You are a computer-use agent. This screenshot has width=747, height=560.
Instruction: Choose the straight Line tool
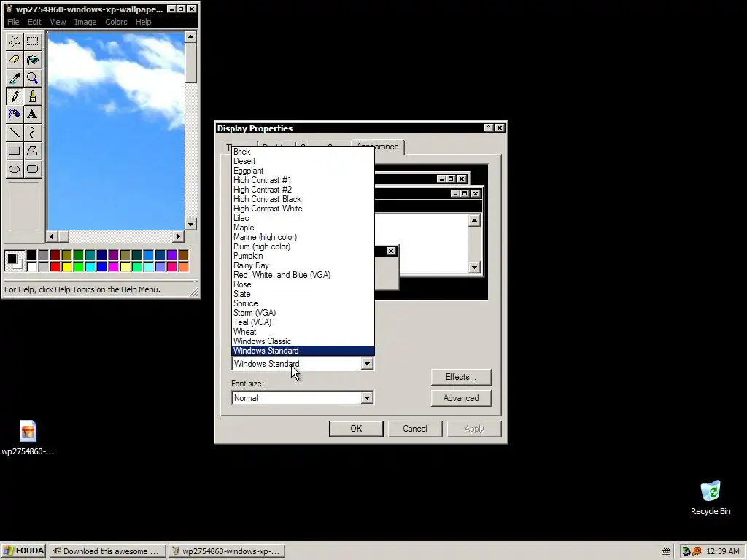click(x=15, y=133)
